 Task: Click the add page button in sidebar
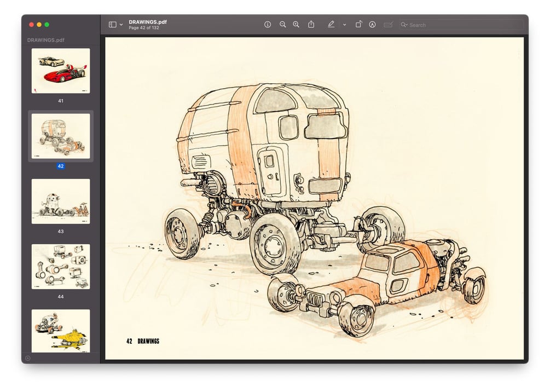coord(28,358)
